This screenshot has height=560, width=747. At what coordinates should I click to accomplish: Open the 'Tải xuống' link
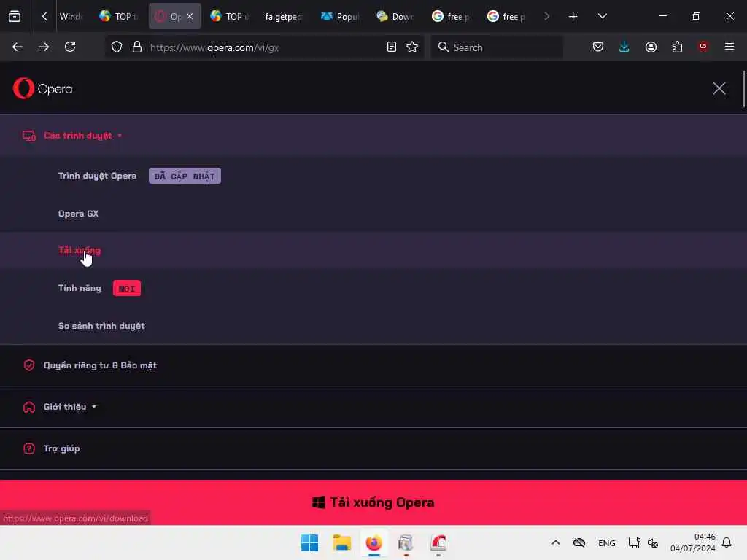click(79, 250)
